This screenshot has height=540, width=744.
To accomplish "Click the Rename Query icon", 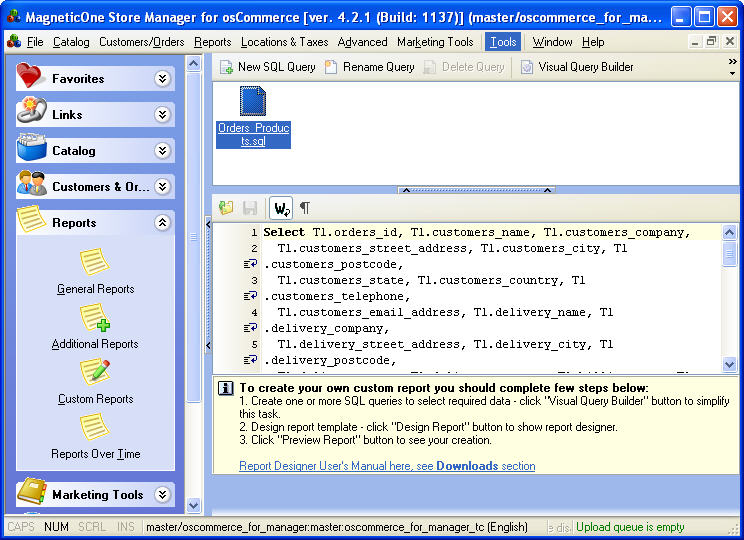I will [331, 67].
